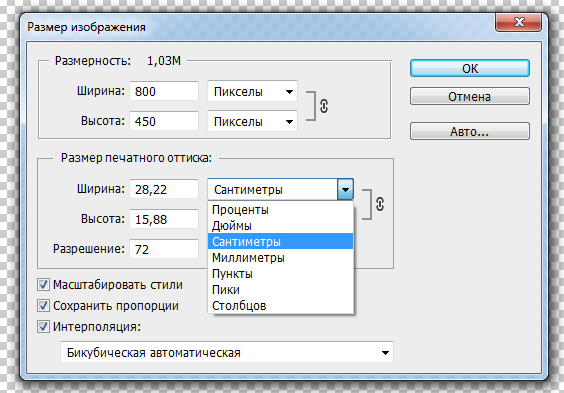Click the print height field 15,88
This screenshot has height=393, width=564.
(164, 219)
